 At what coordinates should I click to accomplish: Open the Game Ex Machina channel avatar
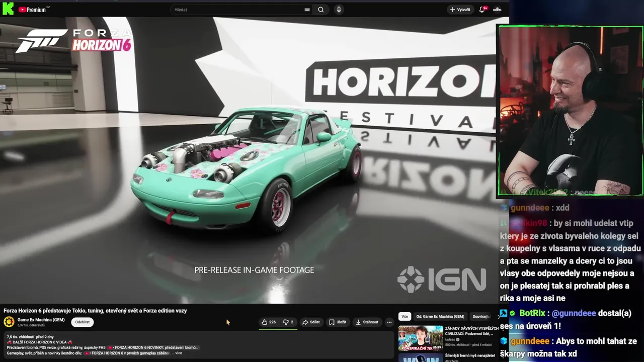coord(9,322)
